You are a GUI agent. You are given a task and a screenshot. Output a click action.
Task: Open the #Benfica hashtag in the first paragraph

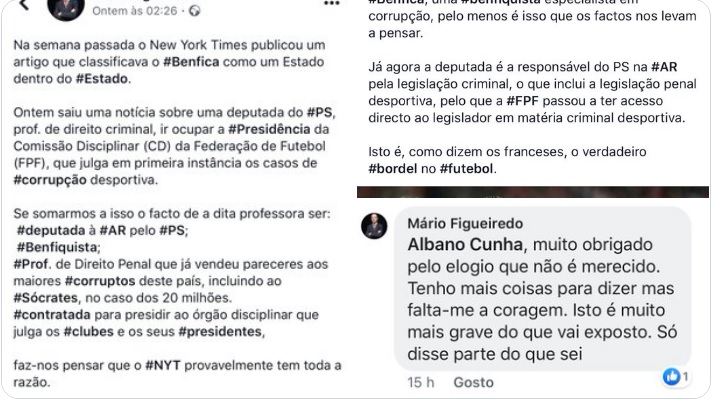191,62
